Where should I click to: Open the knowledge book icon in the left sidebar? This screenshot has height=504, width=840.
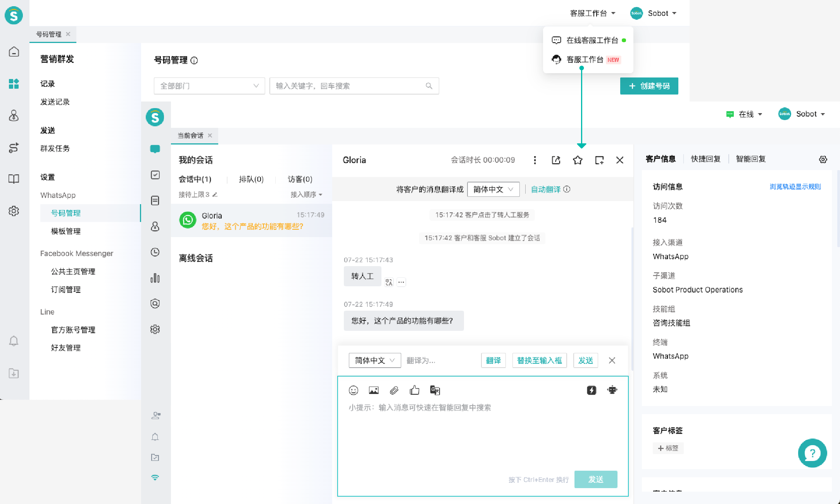[x=14, y=179]
